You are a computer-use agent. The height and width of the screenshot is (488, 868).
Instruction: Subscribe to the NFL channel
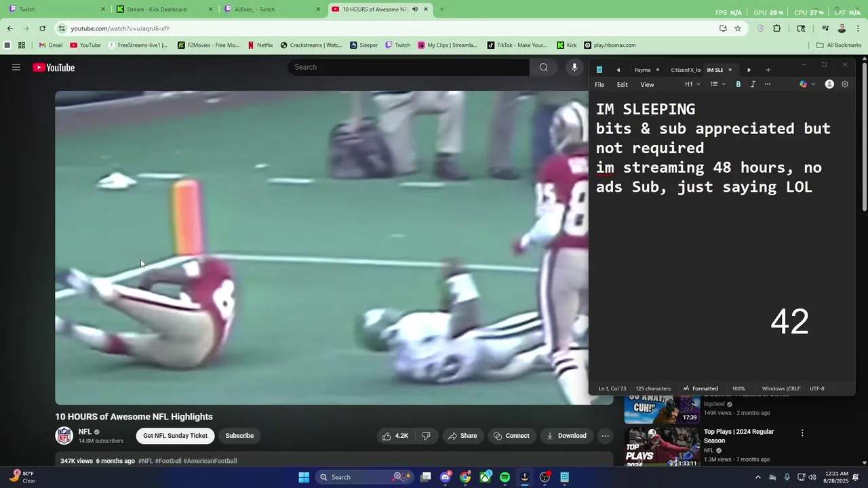pos(239,436)
